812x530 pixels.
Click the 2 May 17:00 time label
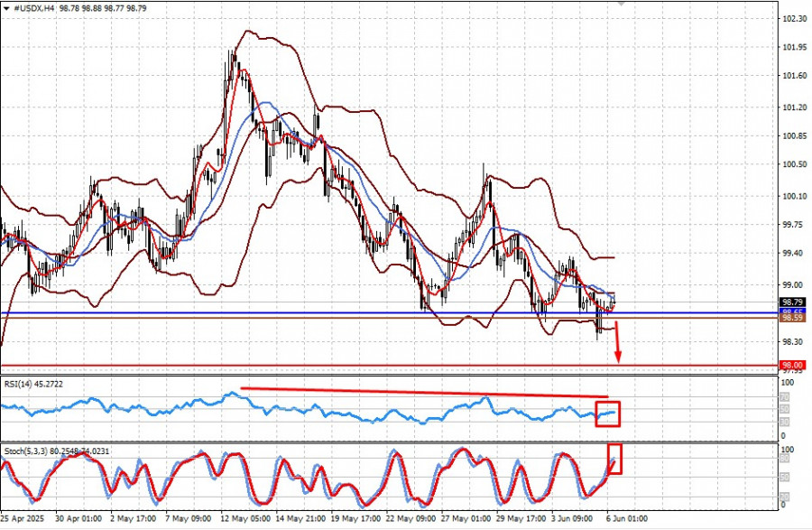[x=134, y=518]
